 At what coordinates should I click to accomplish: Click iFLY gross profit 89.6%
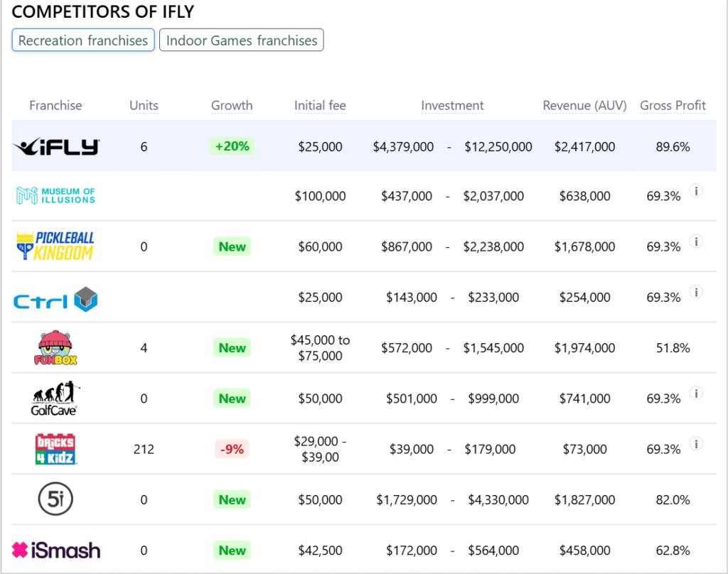[673, 146]
